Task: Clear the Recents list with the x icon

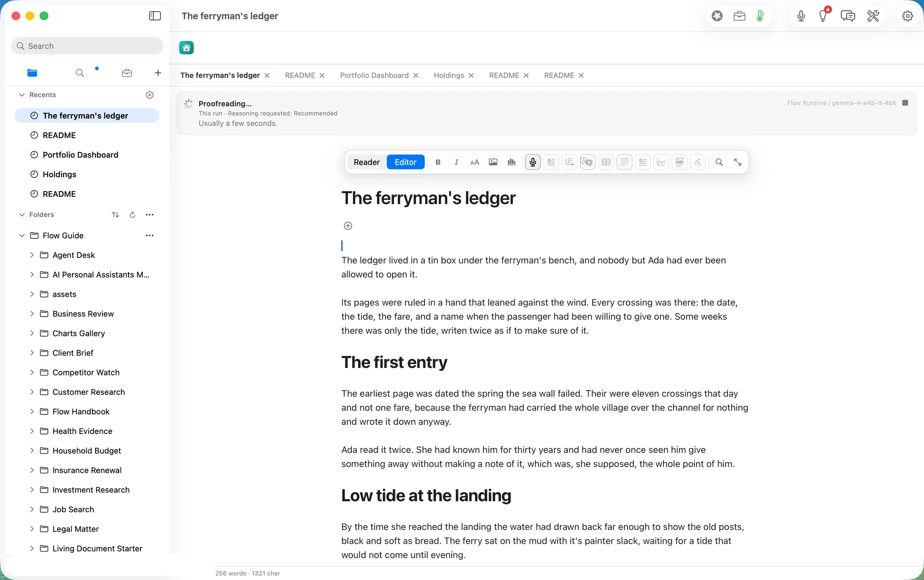Action: (150, 95)
